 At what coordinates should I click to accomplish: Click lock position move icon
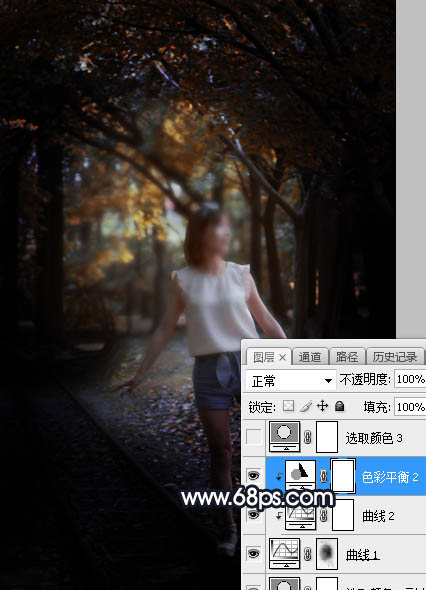point(323,406)
